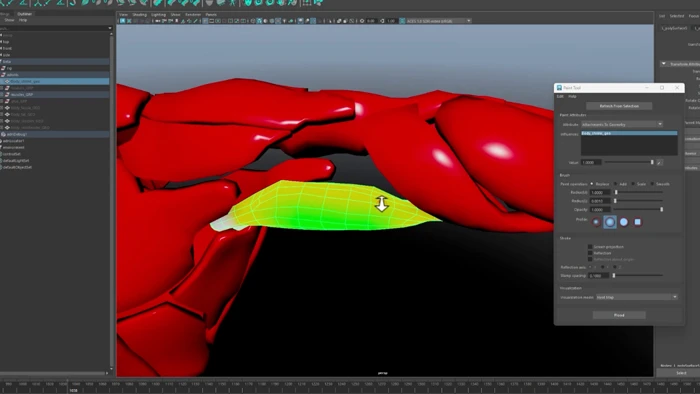The height and width of the screenshot is (394, 700).
Task: Choose the Scale paint operation
Action: click(633, 184)
